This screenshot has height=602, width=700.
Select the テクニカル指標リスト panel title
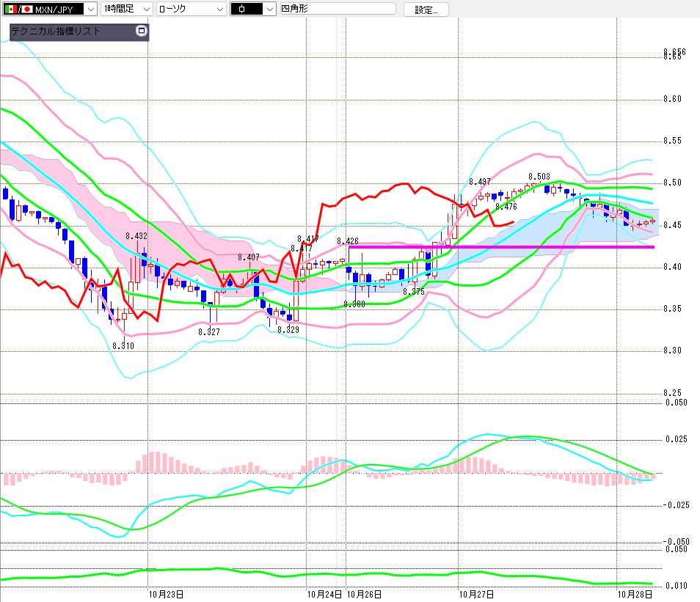coord(55,32)
